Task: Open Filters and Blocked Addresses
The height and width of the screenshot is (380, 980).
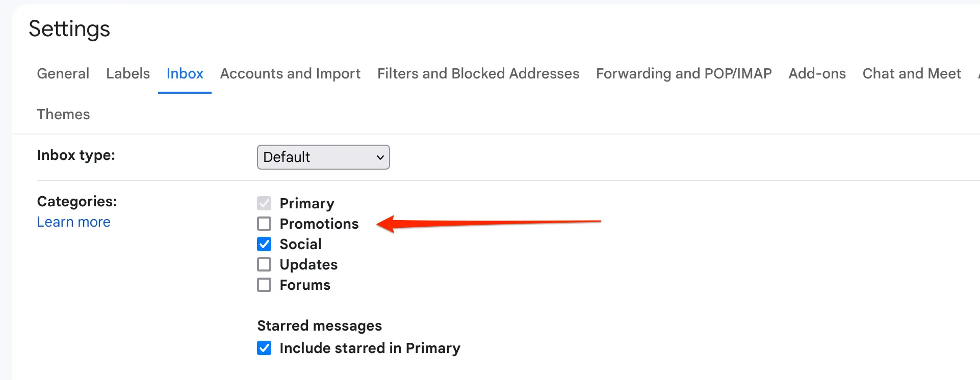Action: click(478, 73)
